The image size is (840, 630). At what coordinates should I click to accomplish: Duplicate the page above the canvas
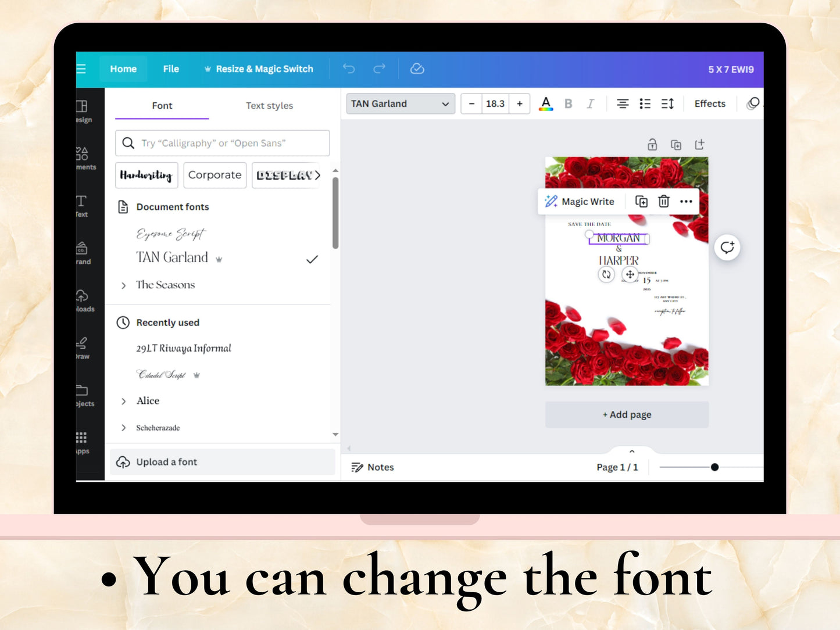click(675, 145)
